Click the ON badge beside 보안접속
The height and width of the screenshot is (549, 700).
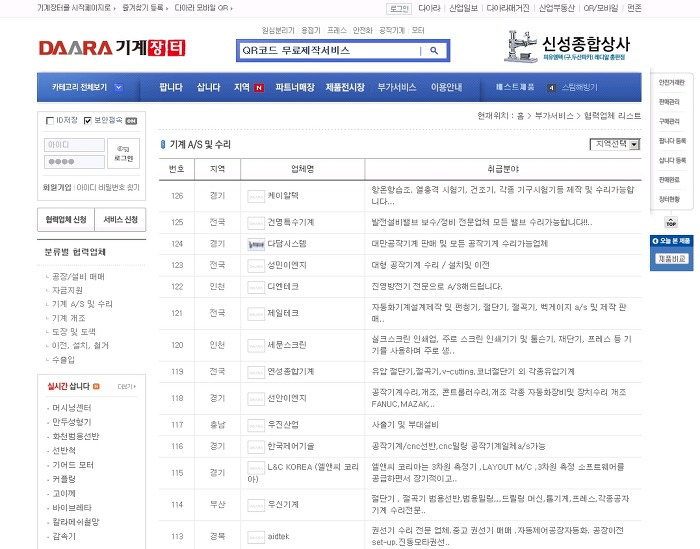(131, 121)
